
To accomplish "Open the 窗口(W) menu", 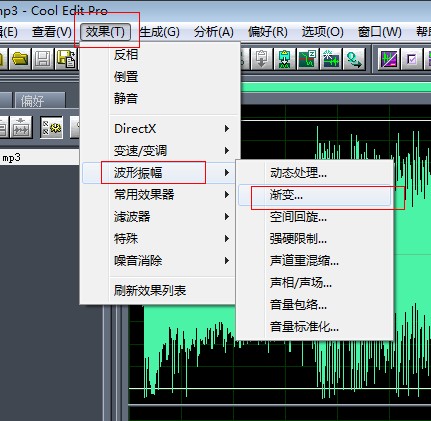I will point(379,32).
